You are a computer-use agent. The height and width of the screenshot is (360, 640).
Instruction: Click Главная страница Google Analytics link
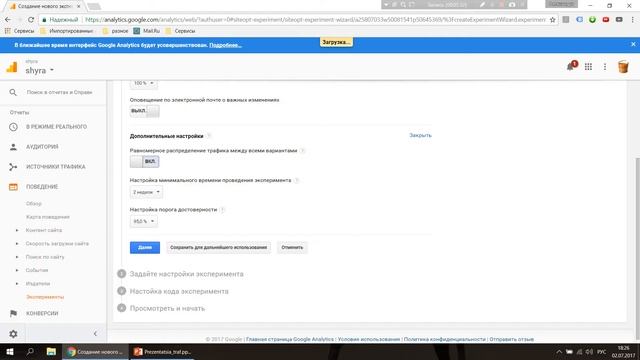pyautogui.click(x=290, y=339)
